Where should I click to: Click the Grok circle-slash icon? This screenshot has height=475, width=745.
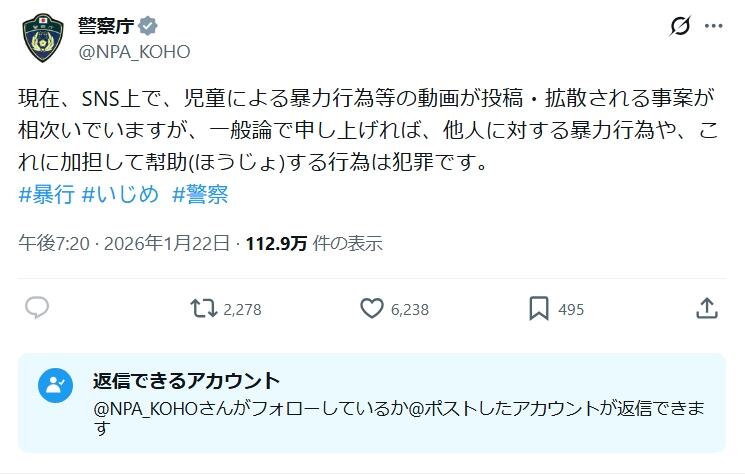tap(680, 26)
